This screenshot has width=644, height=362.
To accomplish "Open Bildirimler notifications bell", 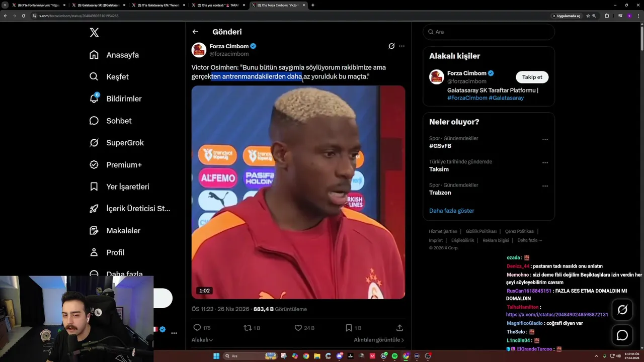I will [x=115, y=99].
